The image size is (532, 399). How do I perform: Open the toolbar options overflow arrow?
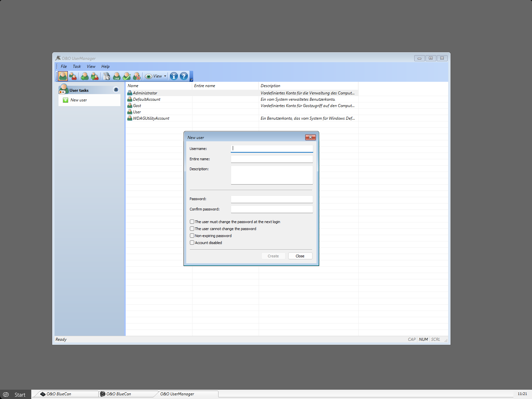[x=191, y=76]
